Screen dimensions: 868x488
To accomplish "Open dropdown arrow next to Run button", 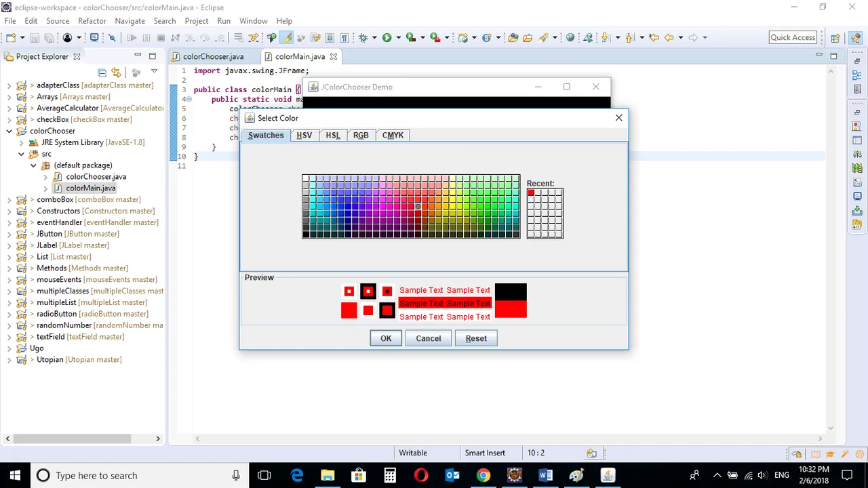I will (399, 38).
